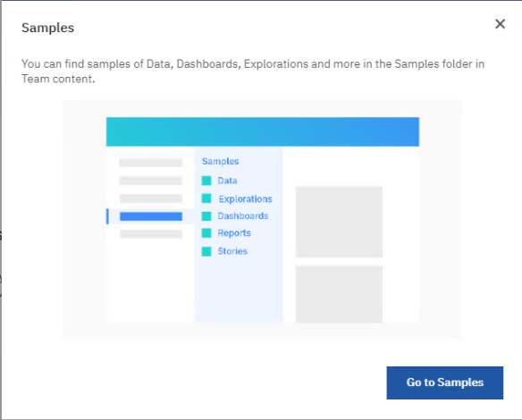Click the teal square icon beside Explorations

click(x=206, y=198)
